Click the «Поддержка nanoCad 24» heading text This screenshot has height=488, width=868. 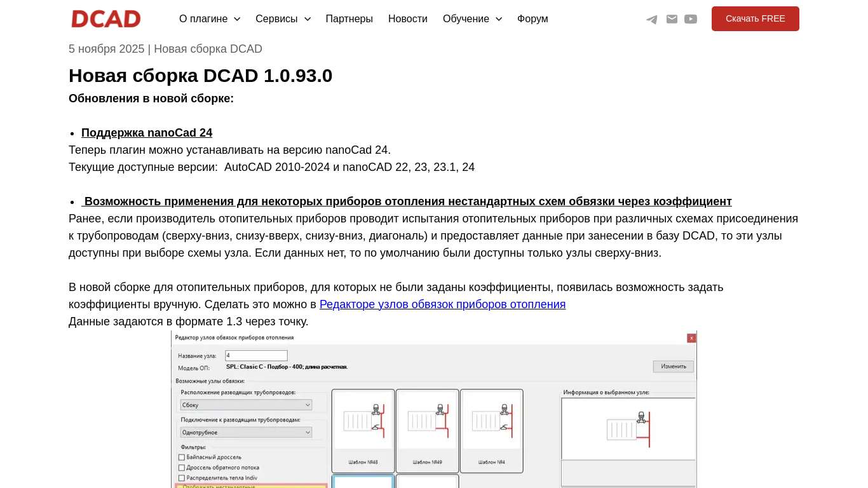point(147,133)
